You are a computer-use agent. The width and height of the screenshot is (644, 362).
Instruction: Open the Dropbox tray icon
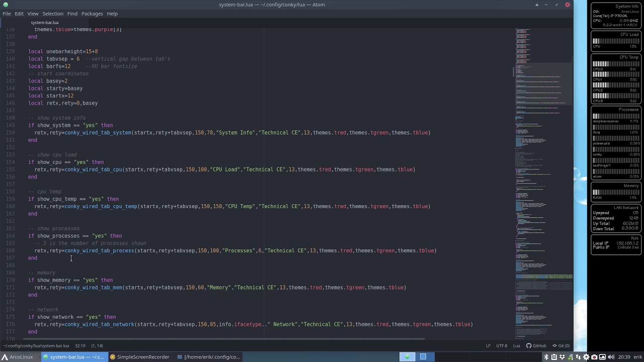pos(562,357)
